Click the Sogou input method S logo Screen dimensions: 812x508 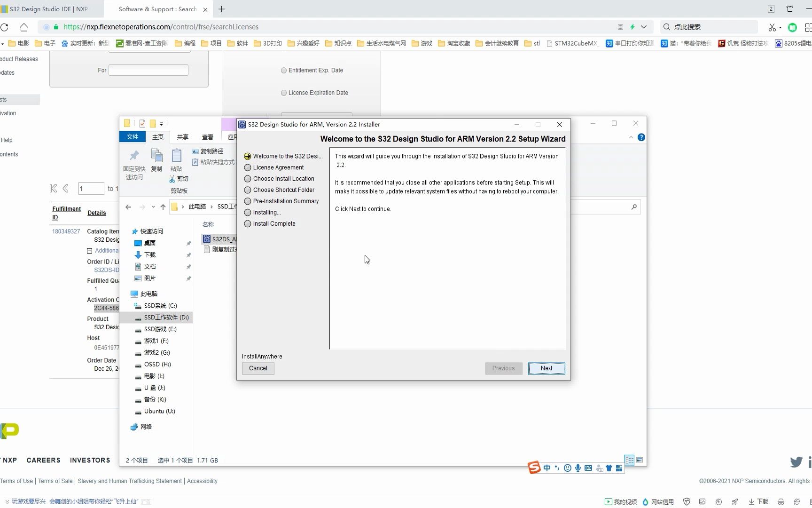coord(534,467)
